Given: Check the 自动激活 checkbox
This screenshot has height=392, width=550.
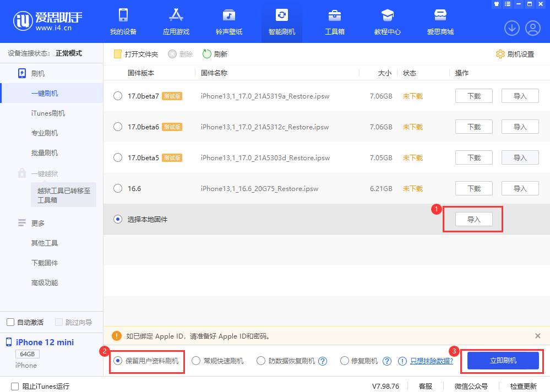Looking at the screenshot, I should 9,322.
